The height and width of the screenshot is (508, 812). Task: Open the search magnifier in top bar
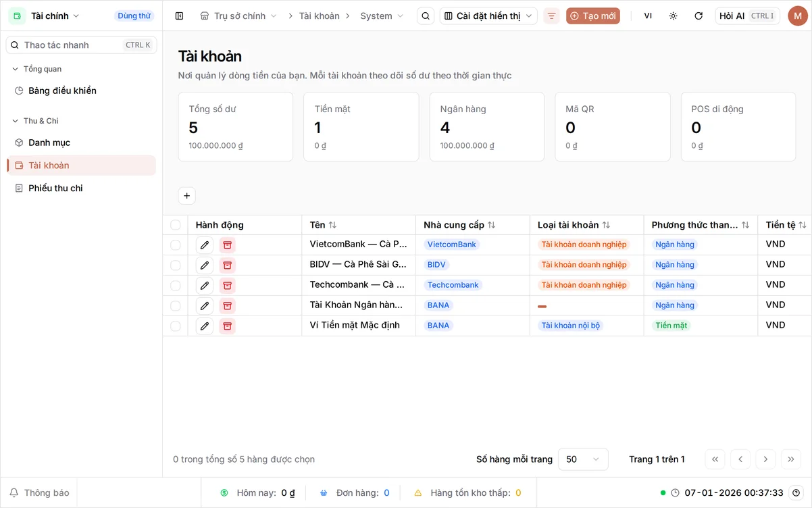426,16
